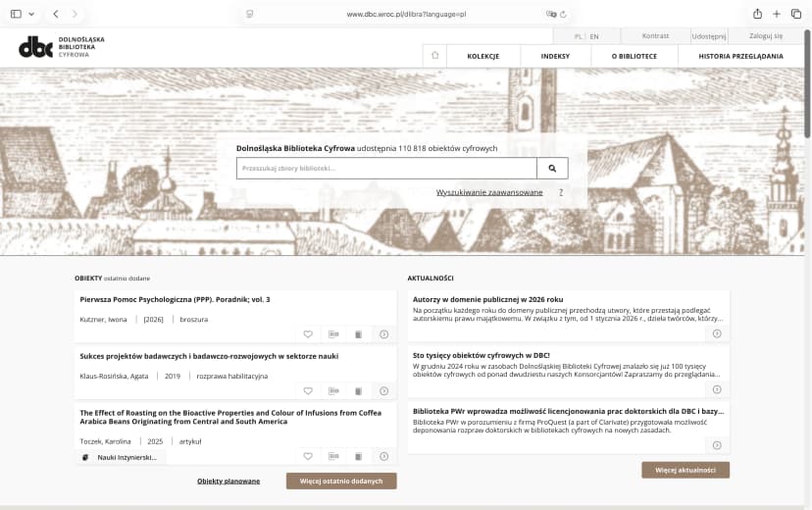Click the translate icon in the address bar

coord(551,14)
